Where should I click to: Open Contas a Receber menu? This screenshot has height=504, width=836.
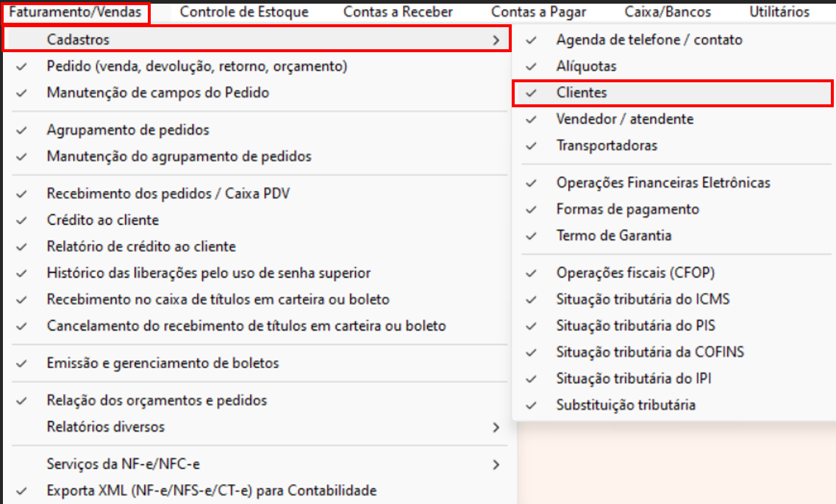click(x=398, y=12)
